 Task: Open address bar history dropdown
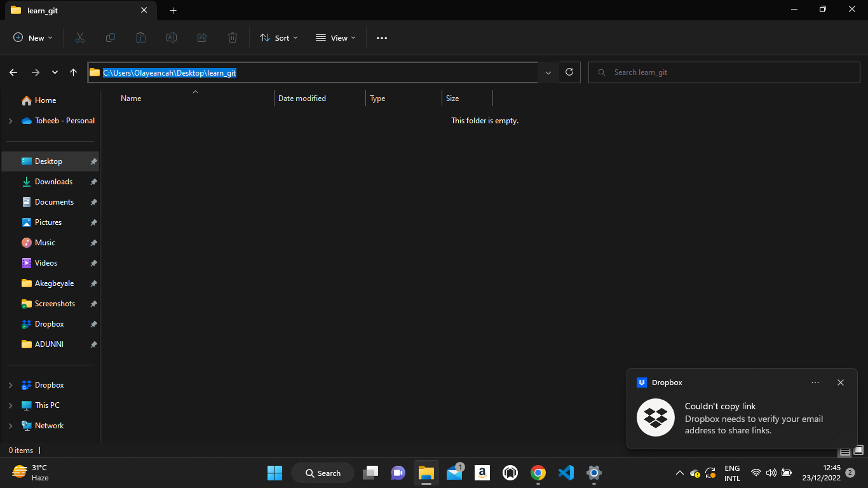click(x=548, y=72)
